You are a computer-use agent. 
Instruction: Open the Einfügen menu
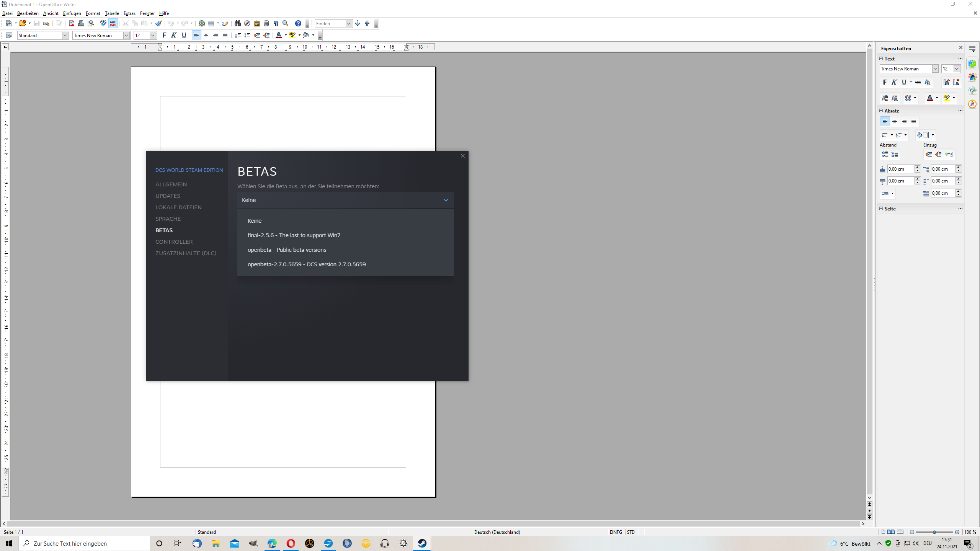click(72, 13)
